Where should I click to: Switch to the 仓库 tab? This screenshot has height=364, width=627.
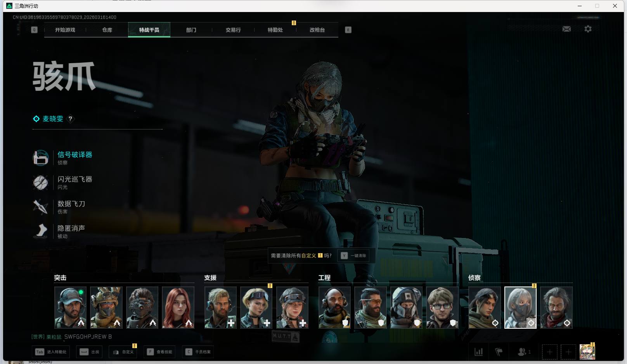pos(107,30)
